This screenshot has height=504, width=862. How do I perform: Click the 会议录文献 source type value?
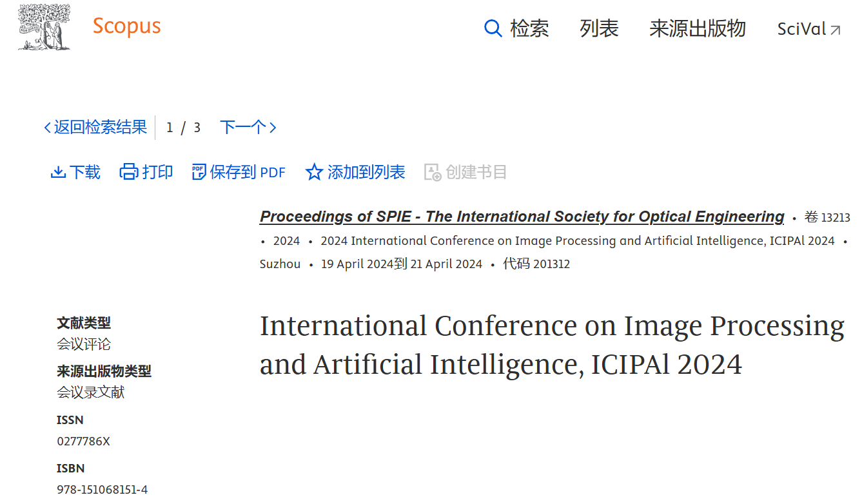(91, 392)
